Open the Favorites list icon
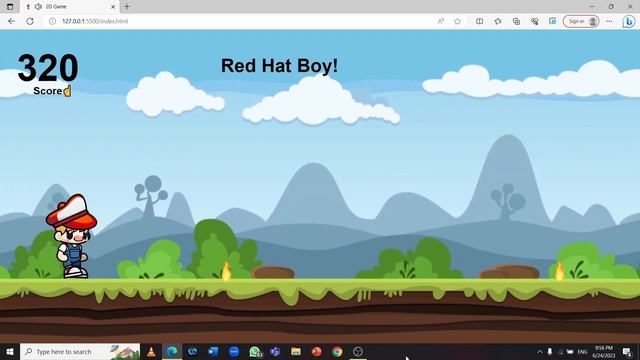Image resolution: width=640 pixels, height=360 pixels. pos(498,21)
